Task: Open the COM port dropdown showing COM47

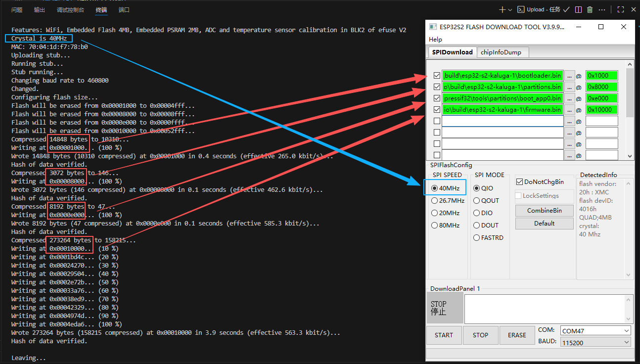Action: 595,331
